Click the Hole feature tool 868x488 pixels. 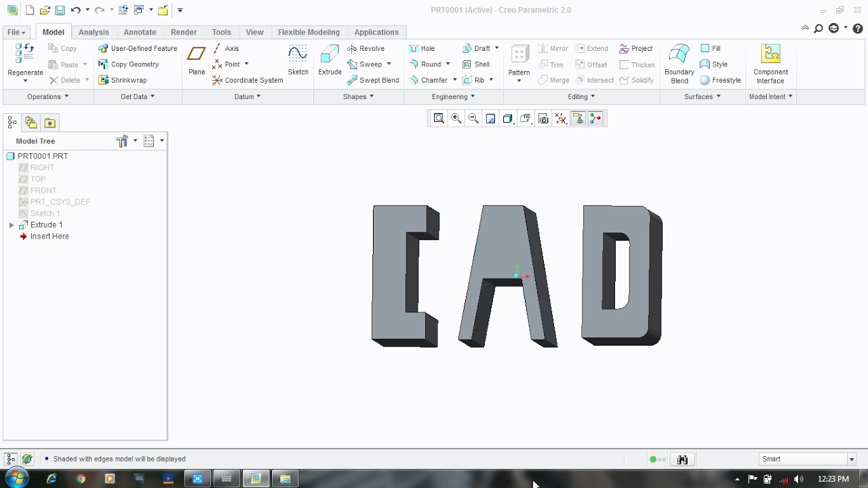(x=421, y=48)
